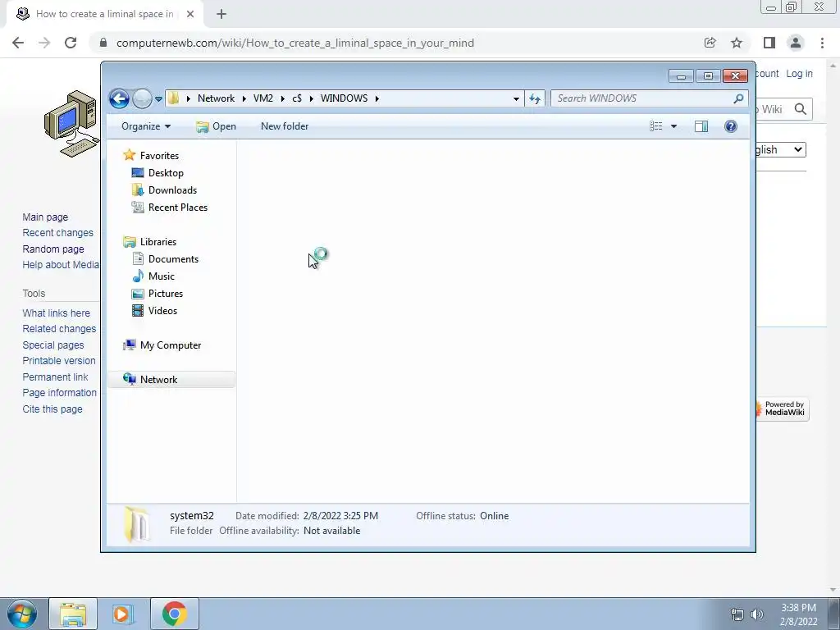
Task: Expand arrow between c$ and WINDOWS
Action: (x=311, y=98)
